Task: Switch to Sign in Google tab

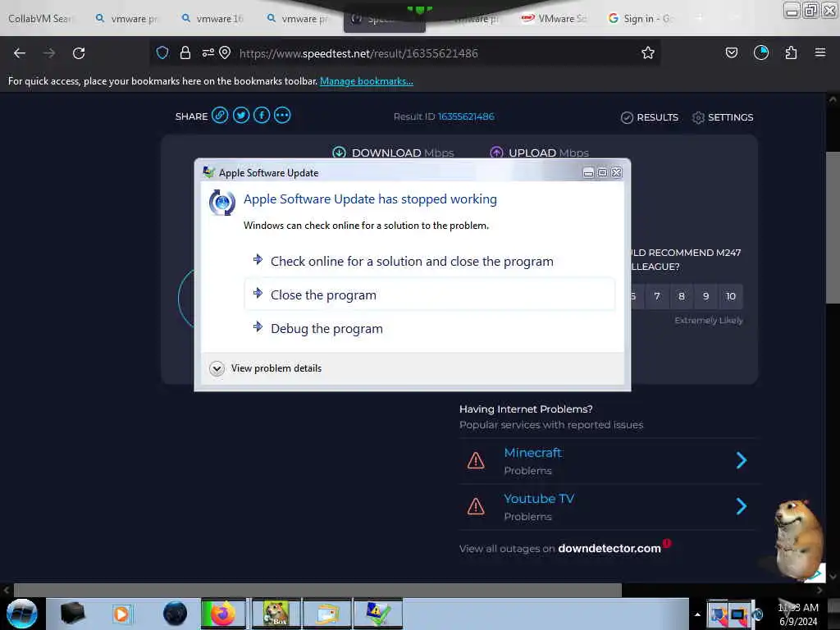Action: click(x=639, y=19)
